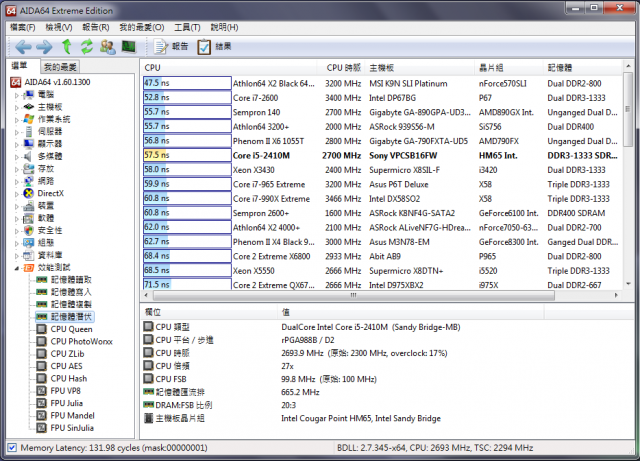Refresh using the green circular arrows
Image resolution: width=640 pixels, height=461 pixels.
click(87, 47)
